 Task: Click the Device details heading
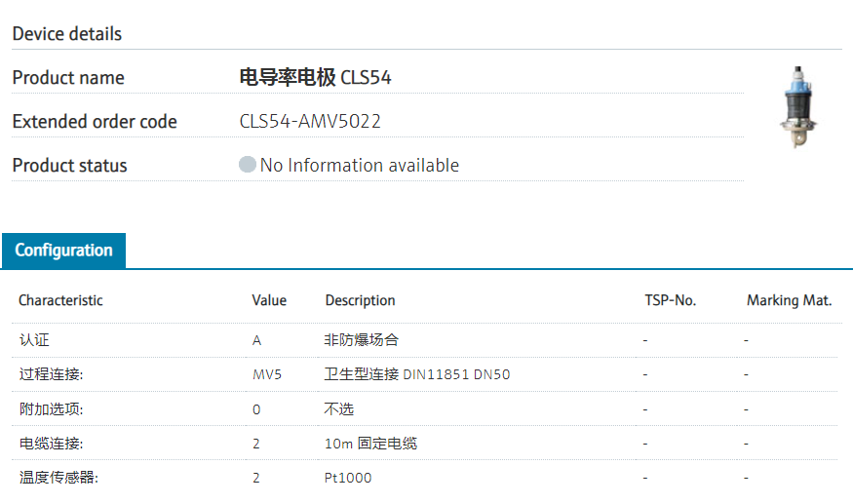(x=67, y=34)
